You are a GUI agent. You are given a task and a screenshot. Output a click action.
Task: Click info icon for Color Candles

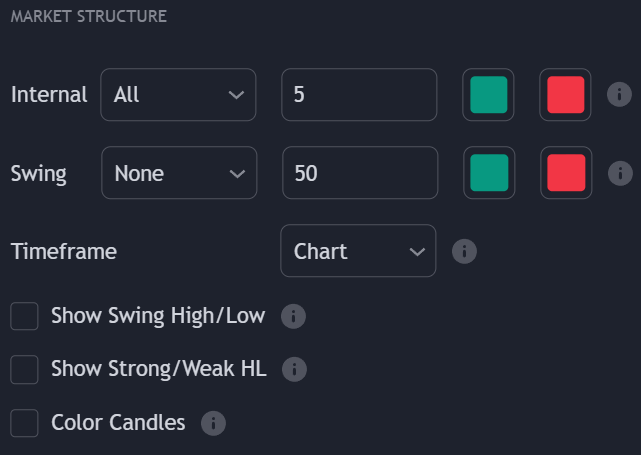[x=213, y=423]
